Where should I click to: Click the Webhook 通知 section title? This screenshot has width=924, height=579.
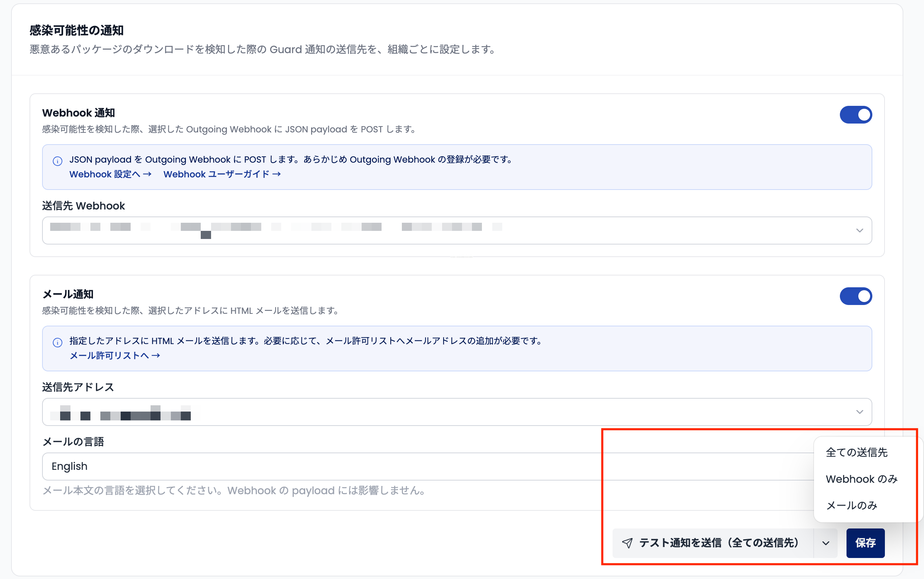coord(79,113)
